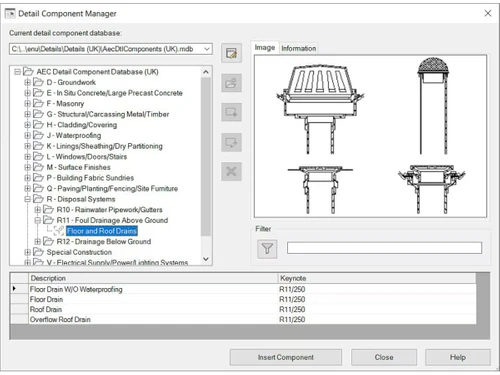Select the Overflow Roof Drain row
The height and width of the screenshot is (375, 500).
click(x=243, y=319)
